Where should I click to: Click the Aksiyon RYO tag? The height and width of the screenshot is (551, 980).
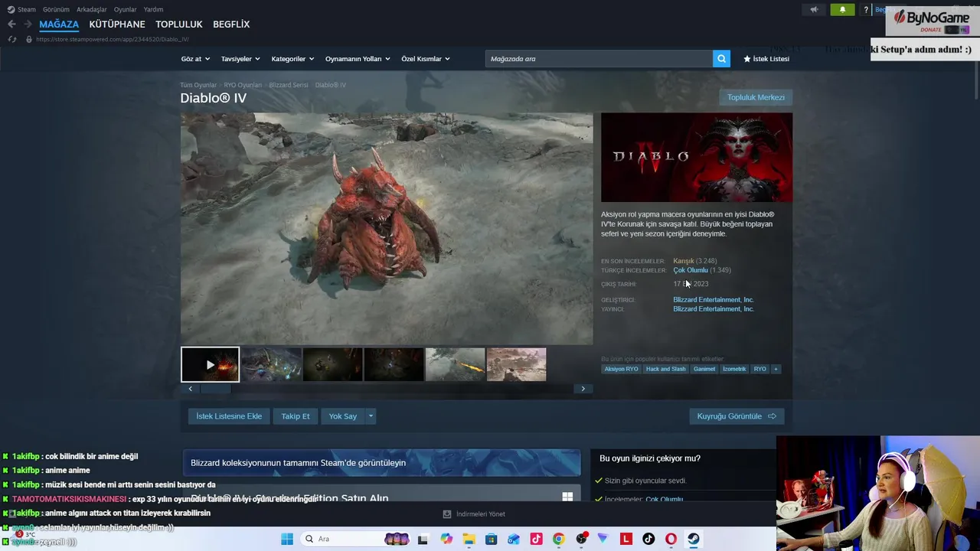point(621,369)
